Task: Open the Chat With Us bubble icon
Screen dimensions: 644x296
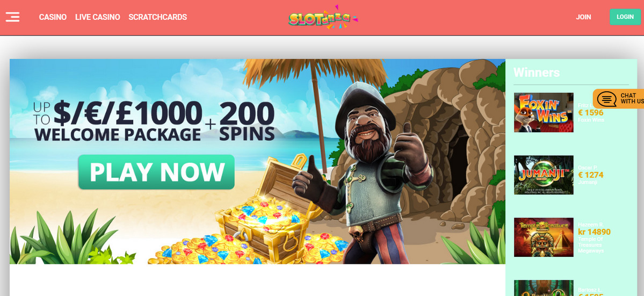Action: pos(606,99)
